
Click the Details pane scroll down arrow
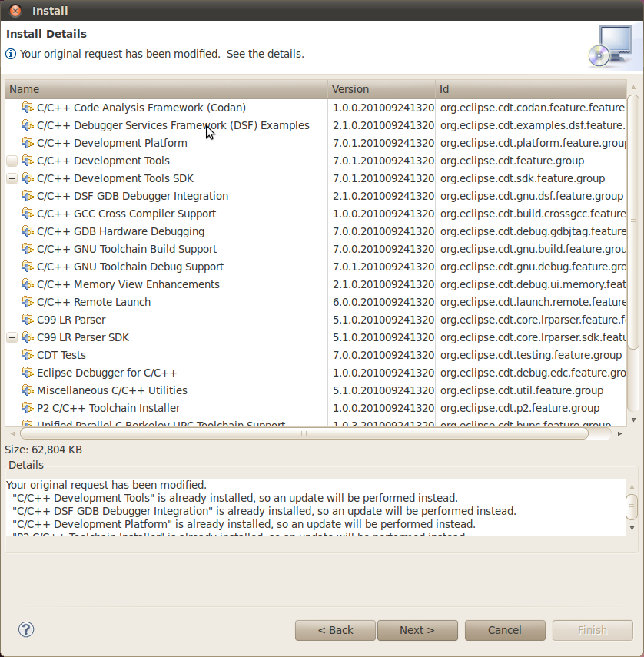(632, 529)
